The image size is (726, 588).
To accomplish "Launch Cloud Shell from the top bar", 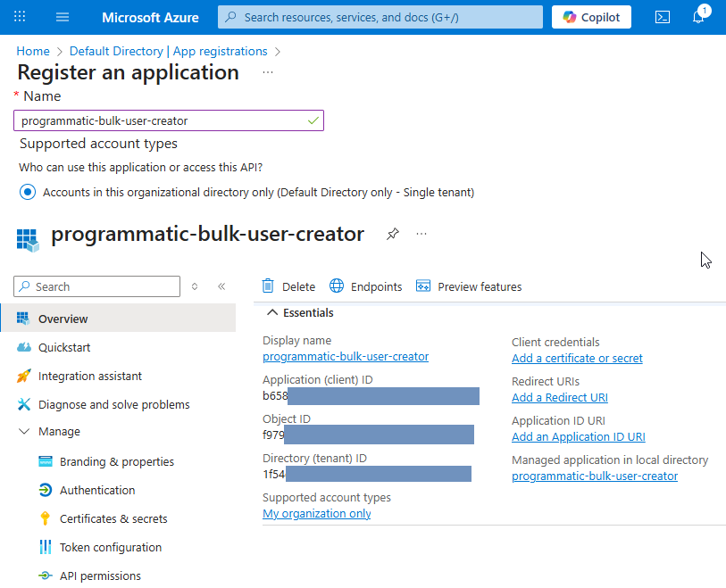I will pyautogui.click(x=663, y=17).
